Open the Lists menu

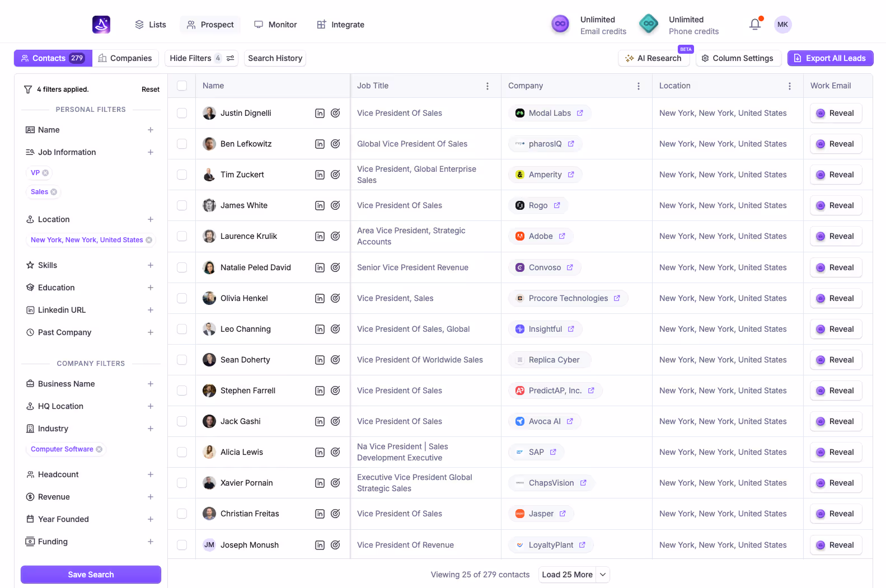151,25
